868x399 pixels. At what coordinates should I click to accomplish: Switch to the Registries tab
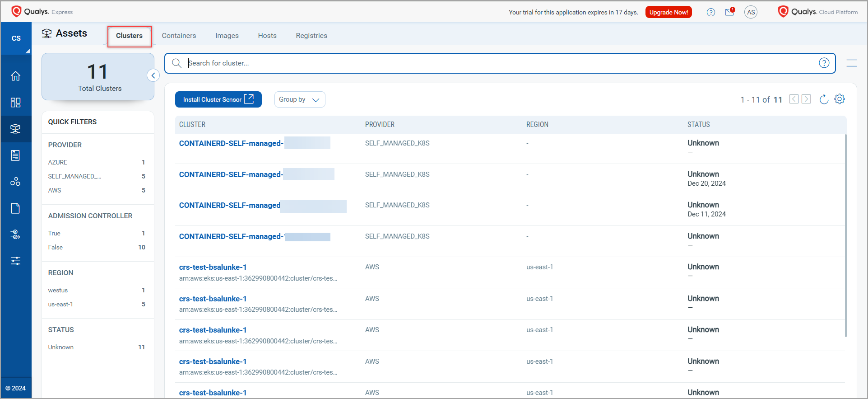tap(311, 36)
